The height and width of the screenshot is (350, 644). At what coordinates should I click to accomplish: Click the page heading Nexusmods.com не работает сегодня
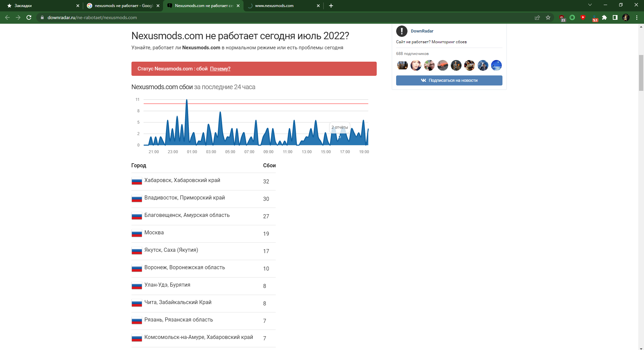pos(240,36)
